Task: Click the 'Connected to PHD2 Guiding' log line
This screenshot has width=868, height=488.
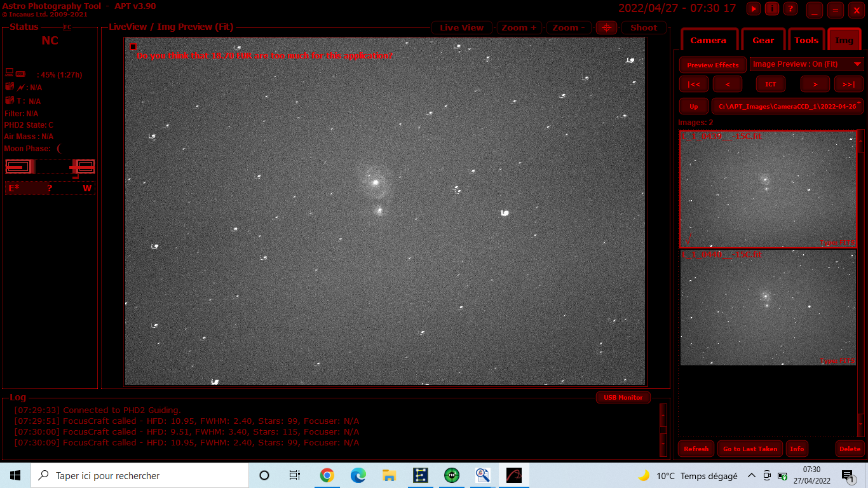Action: coord(98,410)
